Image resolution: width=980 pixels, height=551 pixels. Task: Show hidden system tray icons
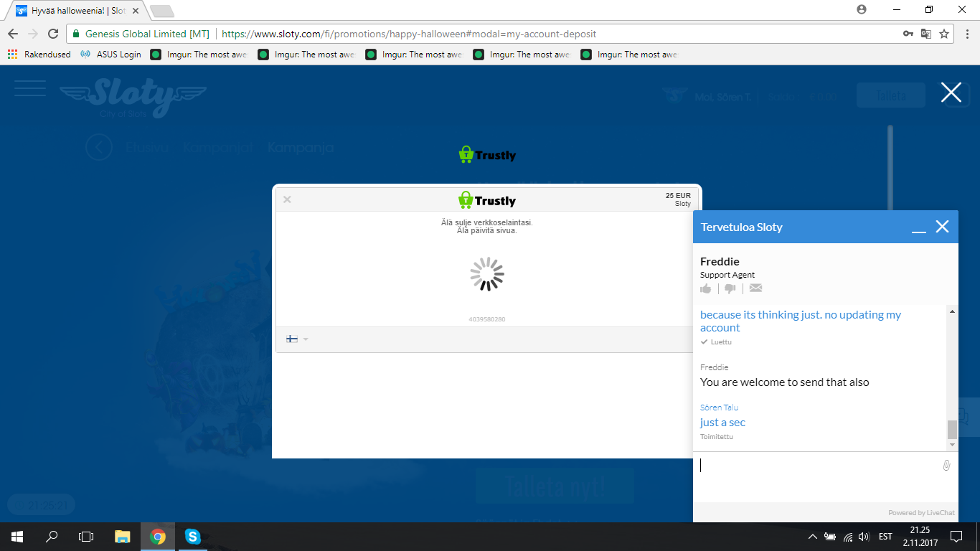pyautogui.click(x=812, y=537)
